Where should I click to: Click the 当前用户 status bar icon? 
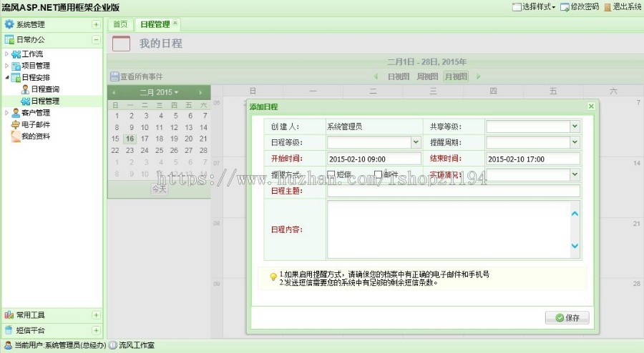click(8, 345)
